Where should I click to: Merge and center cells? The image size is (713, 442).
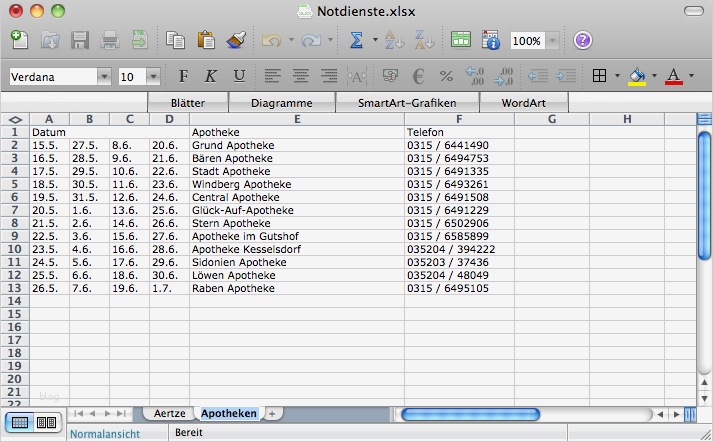(x=357, y=76)
